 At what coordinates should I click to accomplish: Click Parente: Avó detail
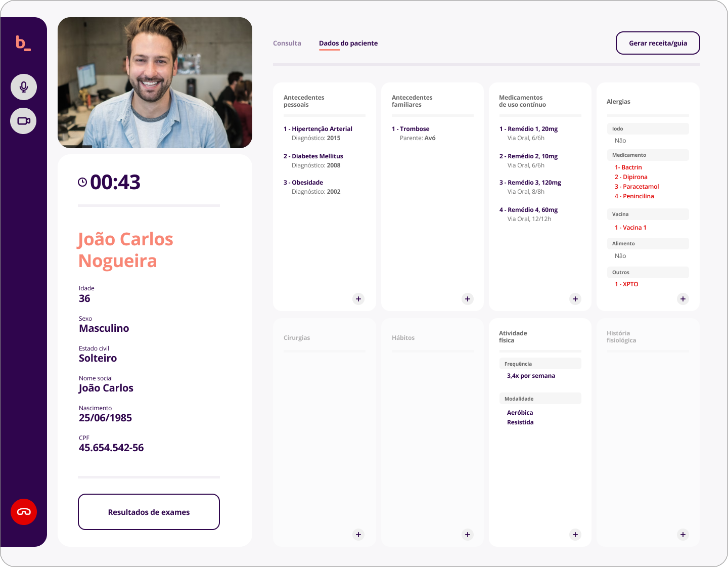(x=418, y=138)
